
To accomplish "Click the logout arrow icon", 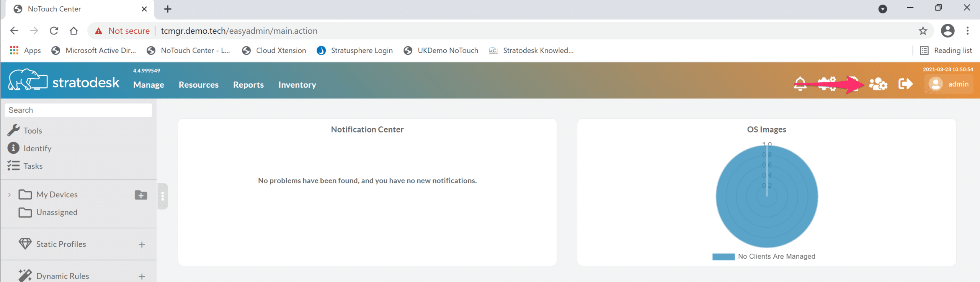I will pyautogui.click(x=905, y=84).
